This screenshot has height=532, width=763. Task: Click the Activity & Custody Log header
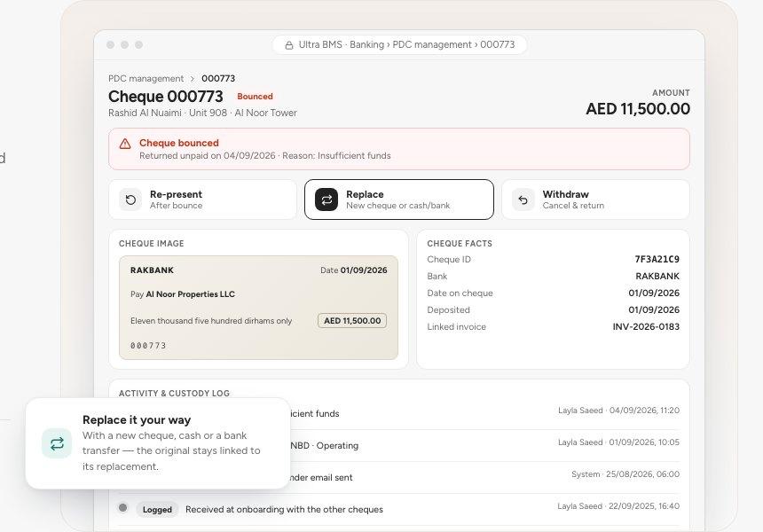click(x=174, y=393)
